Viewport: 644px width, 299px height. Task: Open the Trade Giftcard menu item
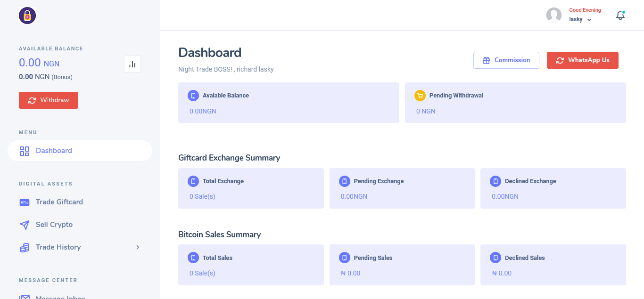(x=59, y=202)
